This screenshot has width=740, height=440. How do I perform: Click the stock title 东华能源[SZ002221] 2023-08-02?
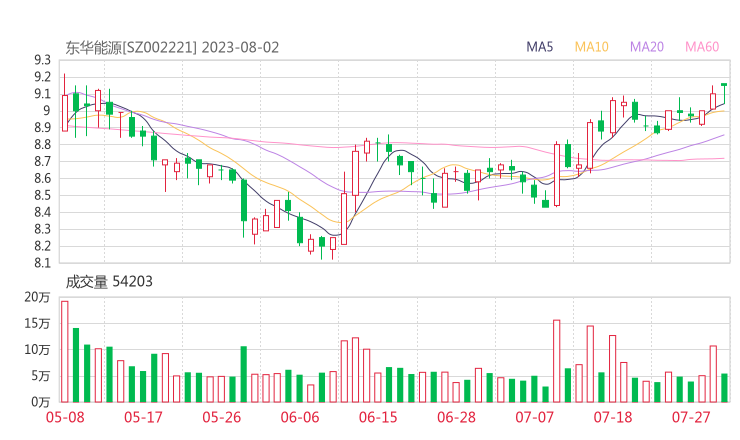[172, 48]
